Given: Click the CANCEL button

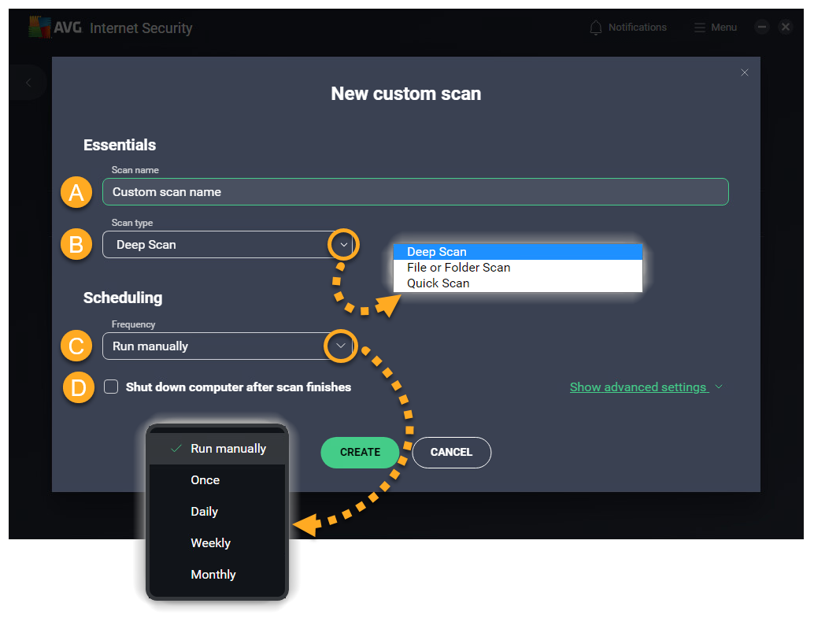Looking at the screenshot, I should point(451,453).
